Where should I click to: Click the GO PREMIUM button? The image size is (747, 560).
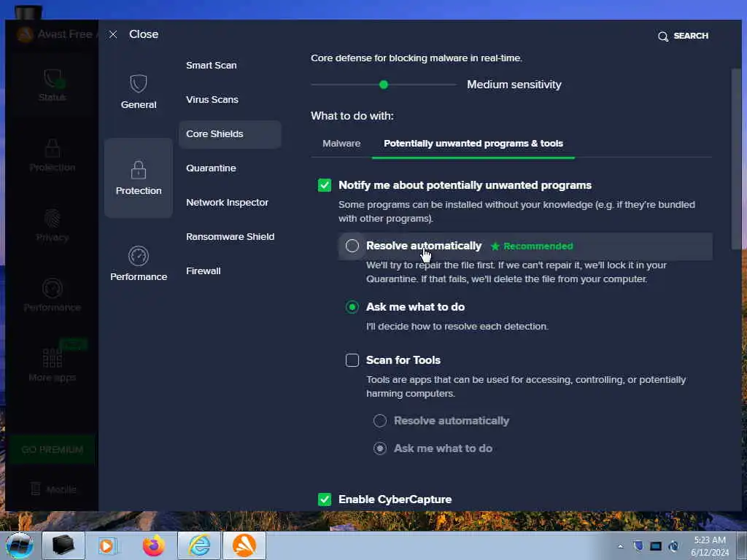(52, 449)
